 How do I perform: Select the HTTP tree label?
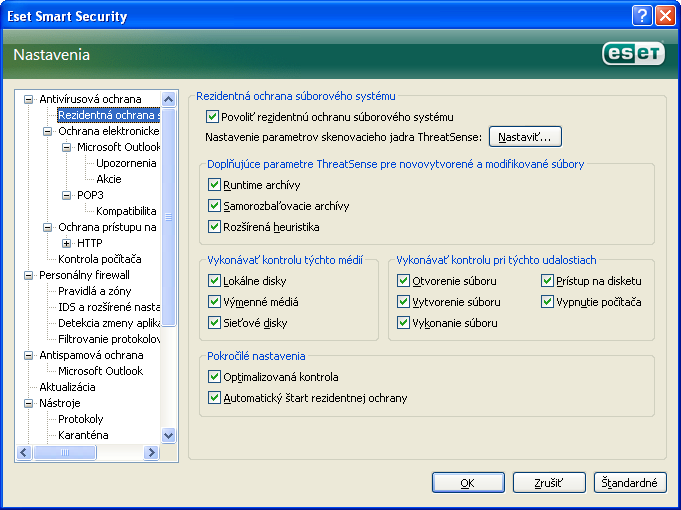point(89,243)
